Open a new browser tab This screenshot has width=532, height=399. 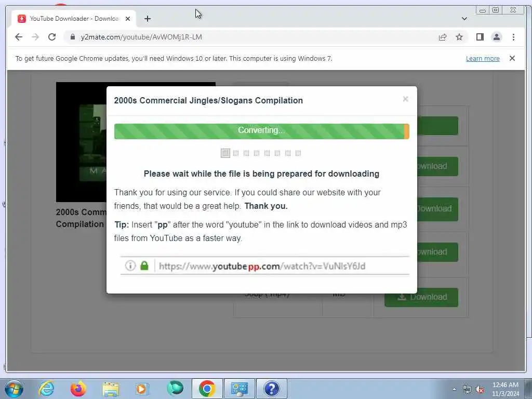click(147, 19)
